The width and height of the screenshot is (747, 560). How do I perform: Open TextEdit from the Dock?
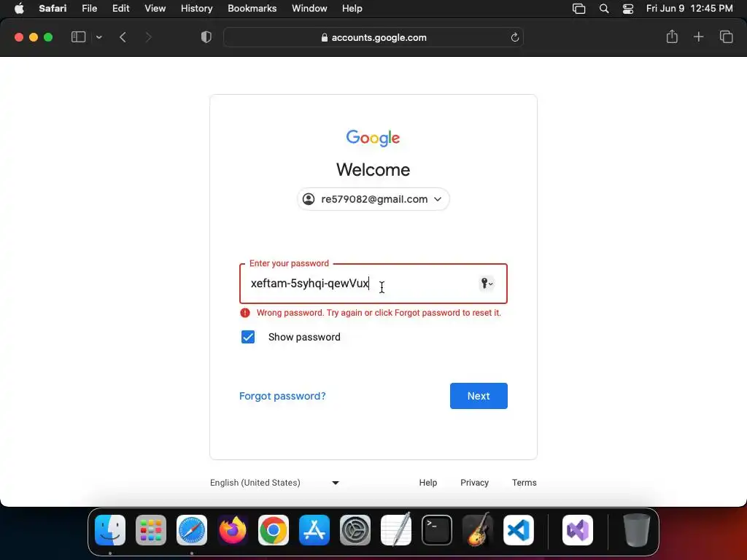pos(396,529)
